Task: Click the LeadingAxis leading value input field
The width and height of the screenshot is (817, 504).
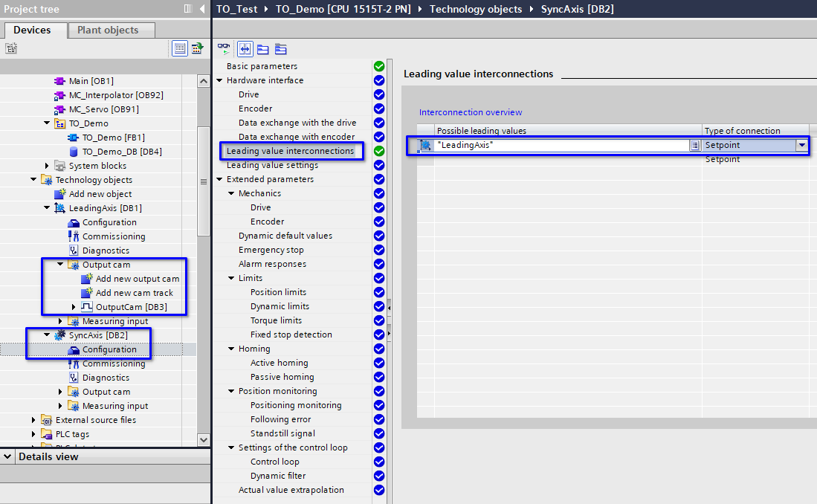Action: [x=561, y=146]
